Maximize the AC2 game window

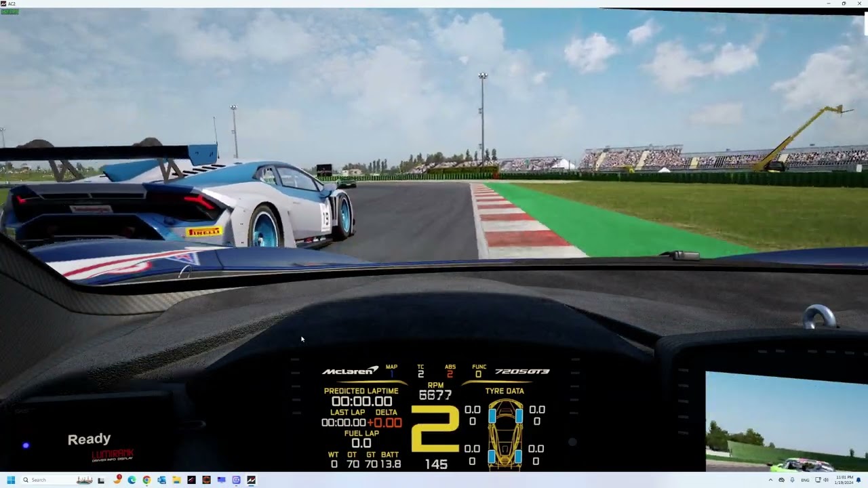[x=844, y=3]
